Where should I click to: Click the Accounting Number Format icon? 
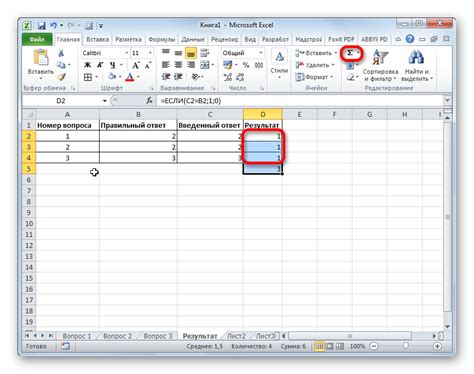[228, 65]
